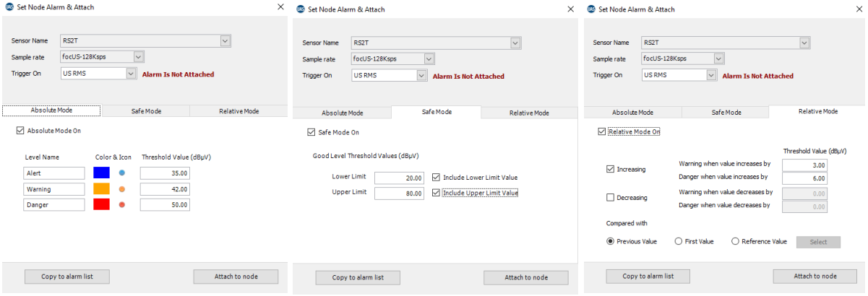Click the app logo icon in middle window title
The width and height of the screenshot is (868, 296).
tap(300, 9)
